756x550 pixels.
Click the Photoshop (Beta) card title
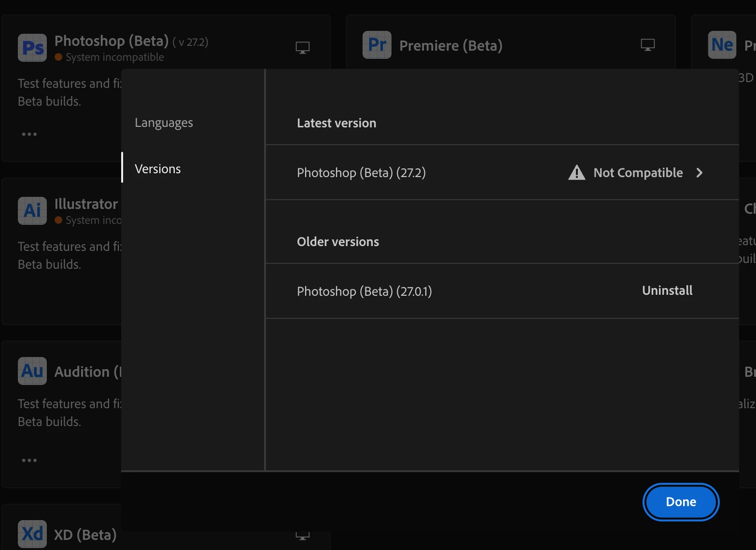pos(112,41)
